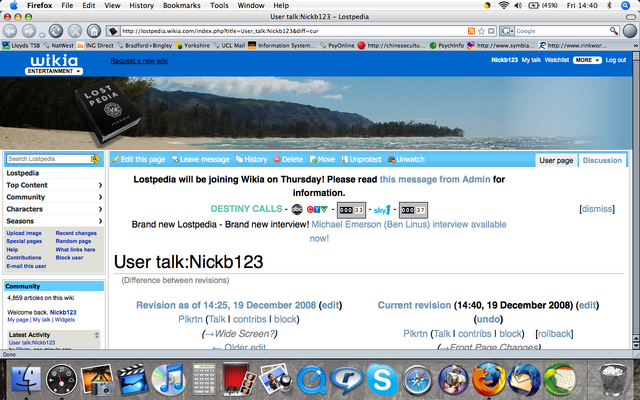This screenshot has width=640, height=400.
Task: Reload the page with the refresh button
Action: pyautogui.click(x=56, y=31)
